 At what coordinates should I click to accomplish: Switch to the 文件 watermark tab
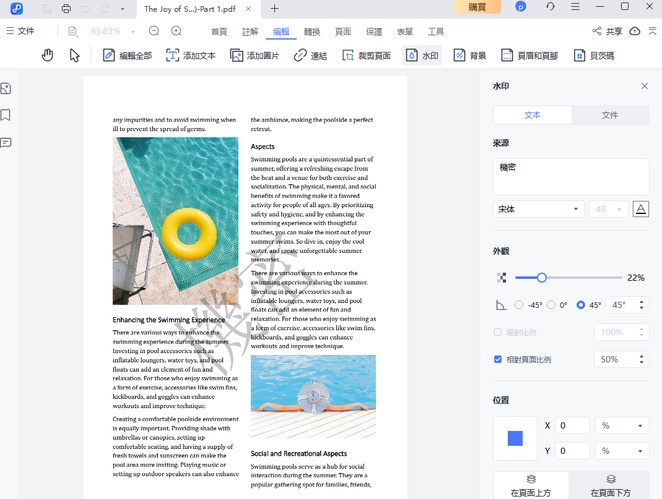click(x=609, y=115)
